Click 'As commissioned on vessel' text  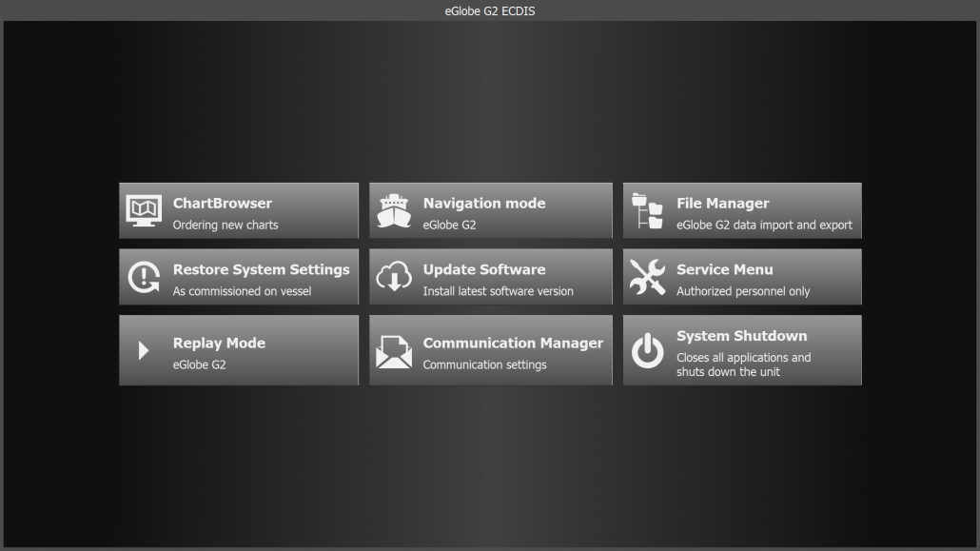(242, 291)
